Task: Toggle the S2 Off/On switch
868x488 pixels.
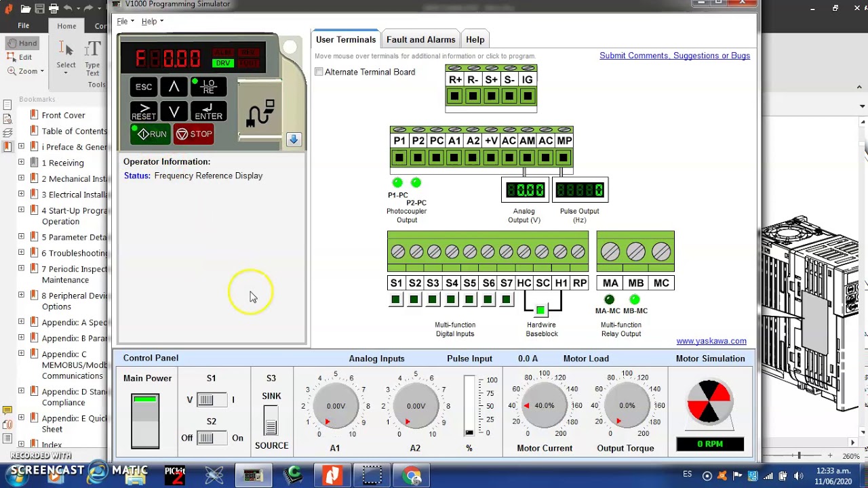Action: (x=211, y=438)
